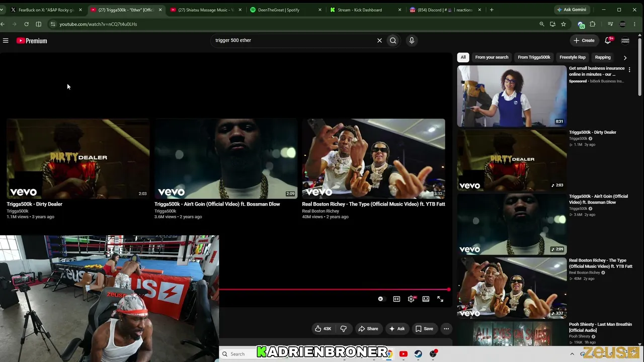This screenshot has height=362, width=644.
Task: View YouTube notifications bell
Action: [608, 40]
